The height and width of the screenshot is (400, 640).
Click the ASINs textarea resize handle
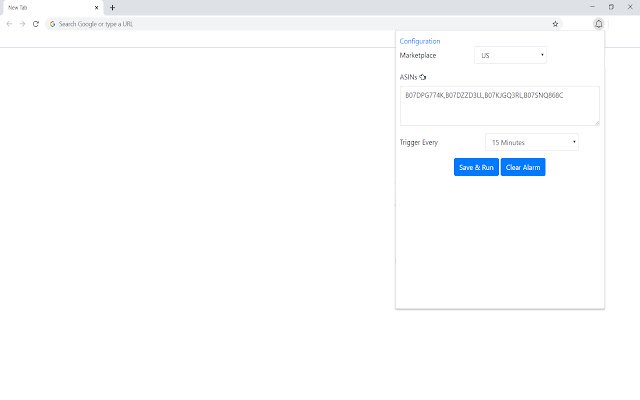click(x=597, y=123)
